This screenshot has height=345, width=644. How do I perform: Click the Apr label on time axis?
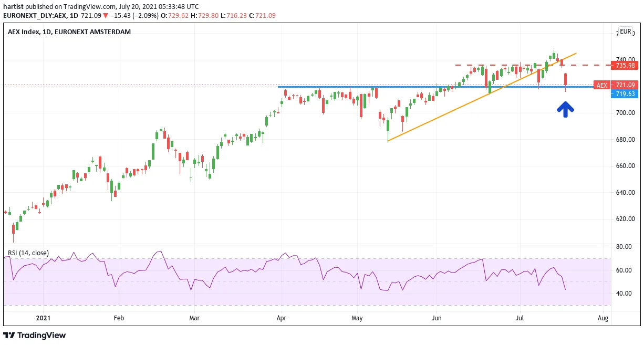[x=282, y=318]
